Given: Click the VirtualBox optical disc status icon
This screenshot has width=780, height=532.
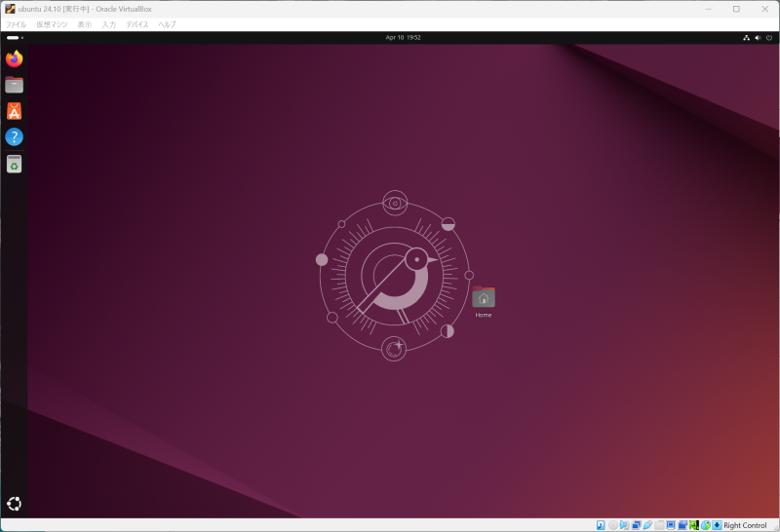Looking at the screenshot, I should (x=613, y=525).
